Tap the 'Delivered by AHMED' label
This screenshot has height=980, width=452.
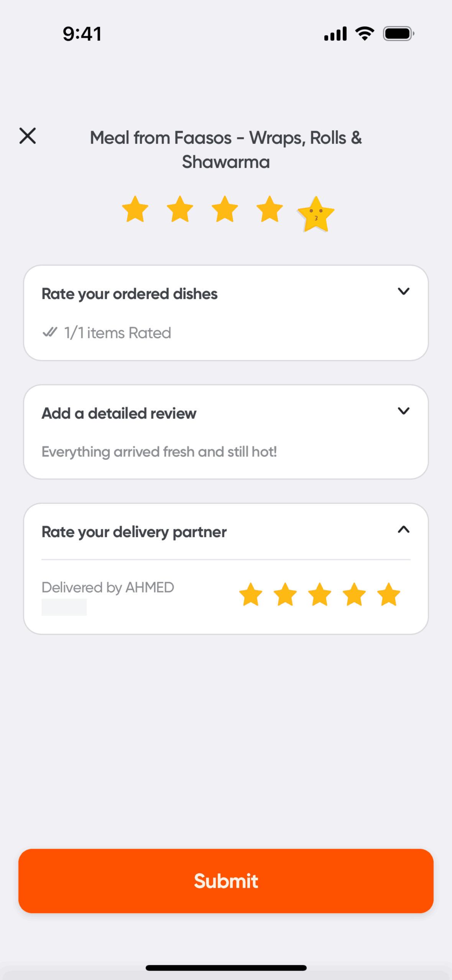(x=108, y=587)
